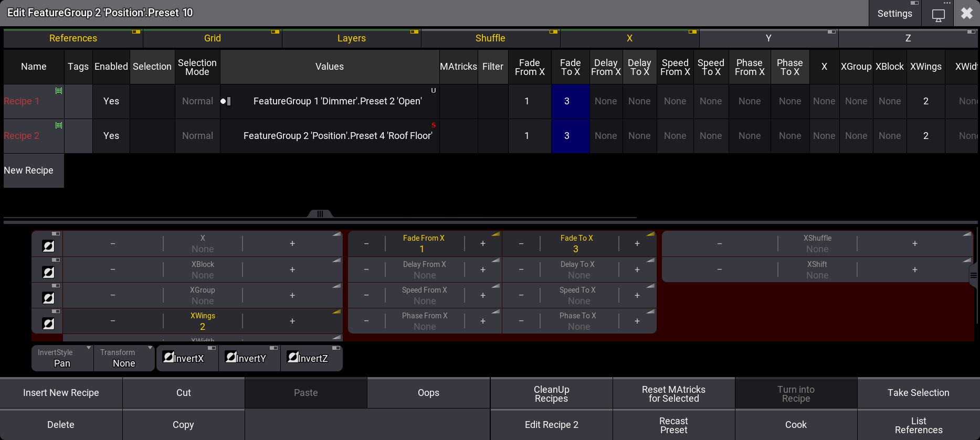Click Recipe 2 green grid icon
Image resolution: width=980 pixels, height=440 pixels.
coord(59,125)
